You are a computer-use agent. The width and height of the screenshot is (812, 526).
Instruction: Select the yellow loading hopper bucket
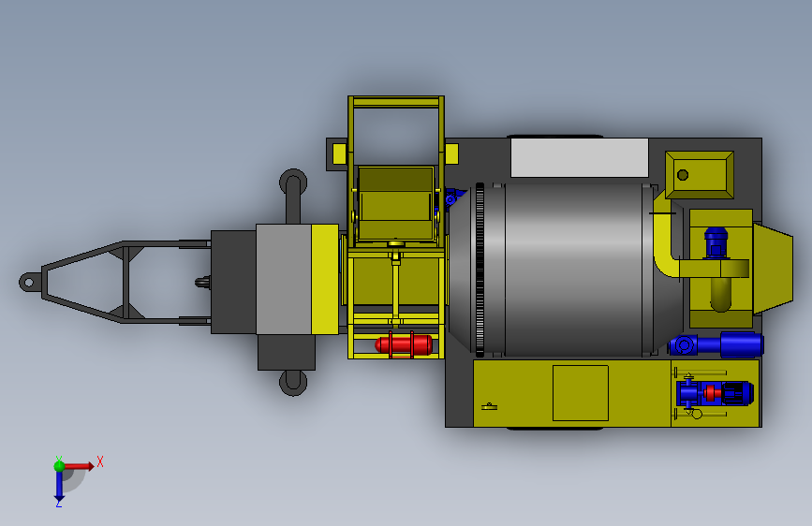point(397,203)
